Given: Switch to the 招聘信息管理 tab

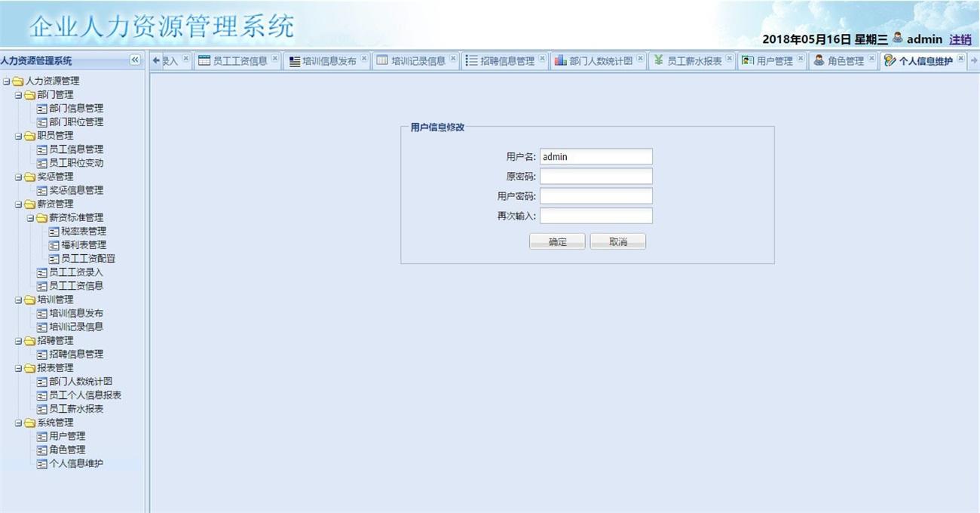Looking at the screenshot, I should [507, 61].
